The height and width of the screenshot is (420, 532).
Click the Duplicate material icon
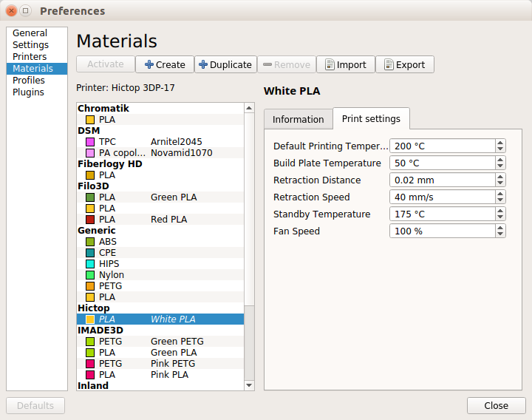point(203,65)
